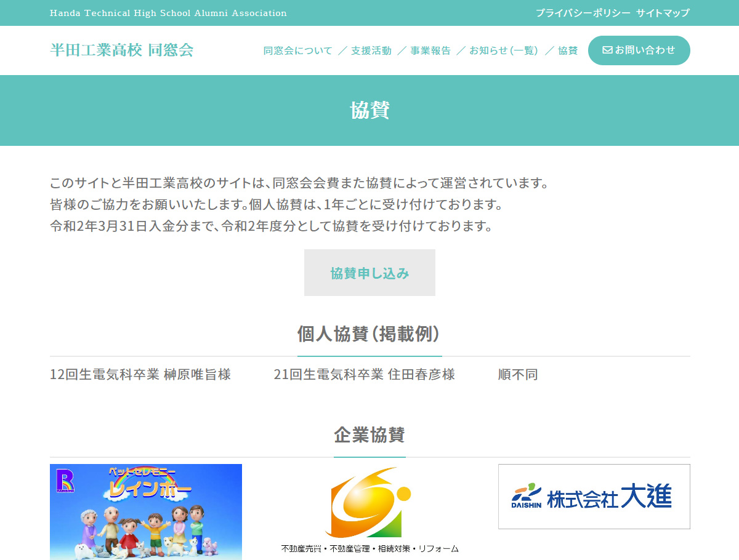Image resolution: width=739 pixels, height=560 pixels.
Task: Click the 個人協賛(掲載例) heading
Action: [x=369, y=334]
